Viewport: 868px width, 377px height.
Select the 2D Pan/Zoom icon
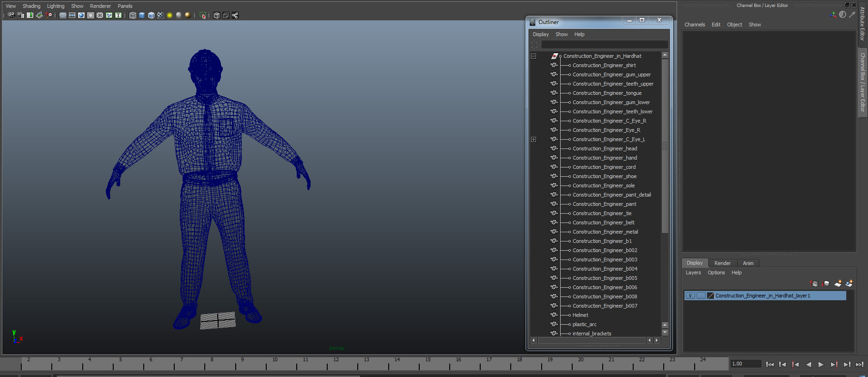(49, 15)
